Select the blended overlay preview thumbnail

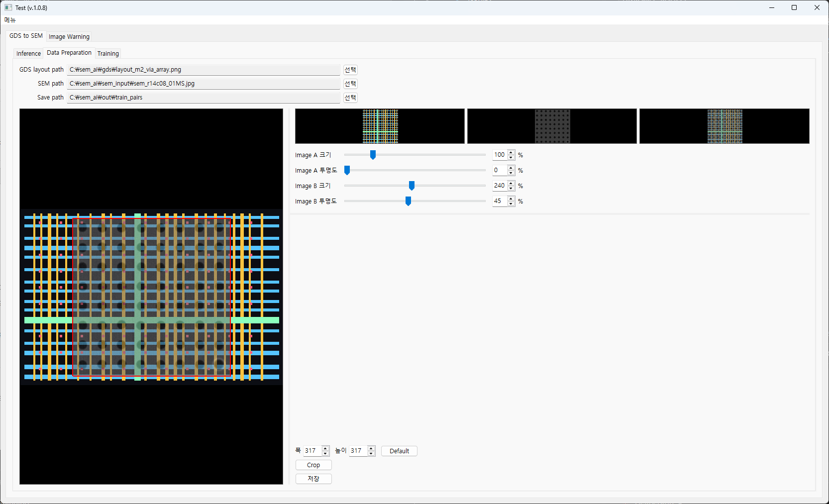(x=725, y=126)
